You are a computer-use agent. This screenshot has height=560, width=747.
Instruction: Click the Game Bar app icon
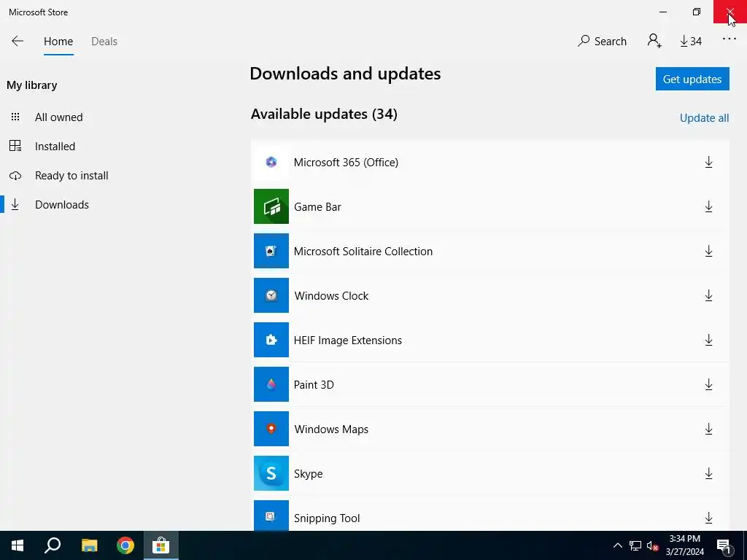(271, 206)
